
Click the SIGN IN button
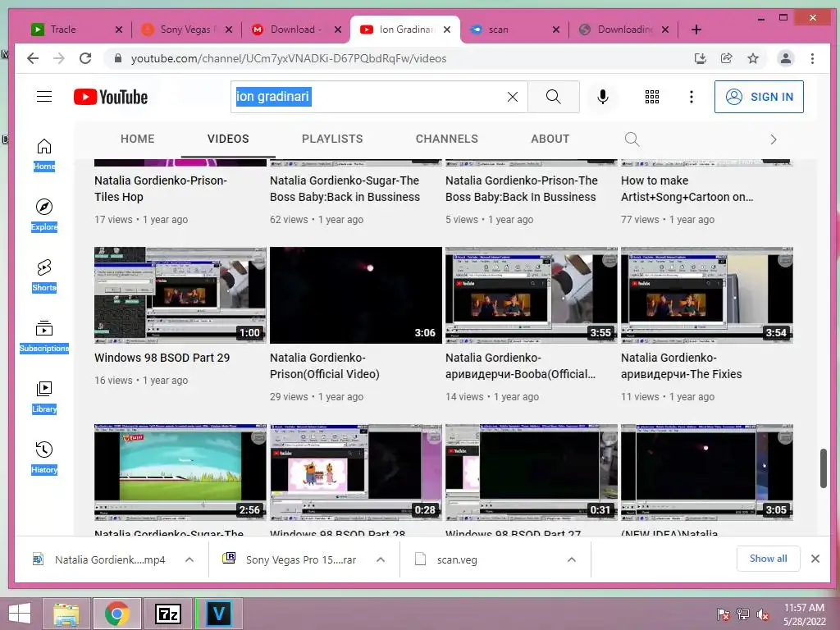(759, 97)
